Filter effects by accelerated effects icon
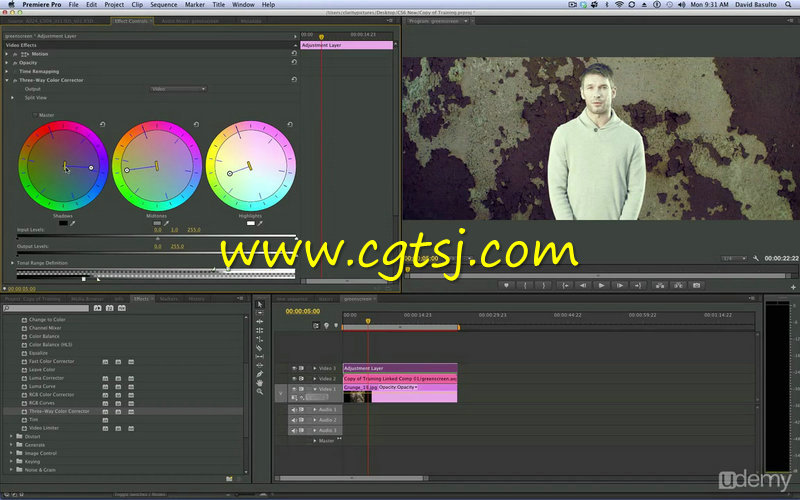Viewport: 800px width, 500px height. click(97, 308)
